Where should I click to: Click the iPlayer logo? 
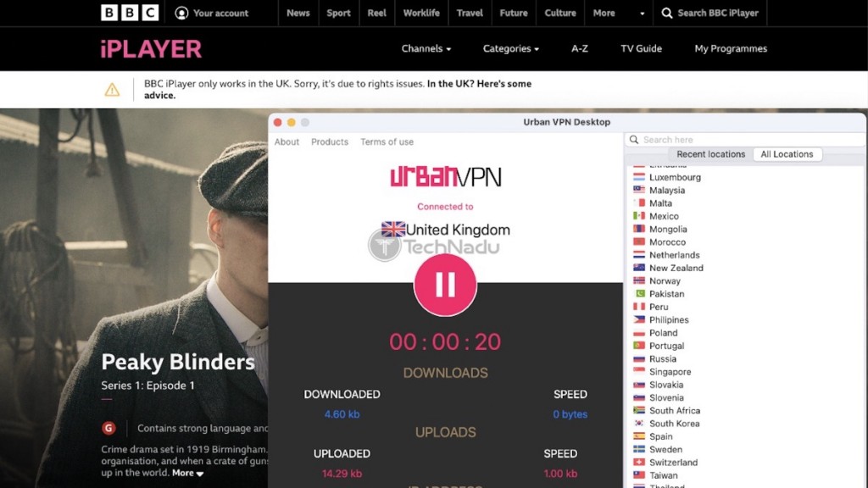point(151,48)
